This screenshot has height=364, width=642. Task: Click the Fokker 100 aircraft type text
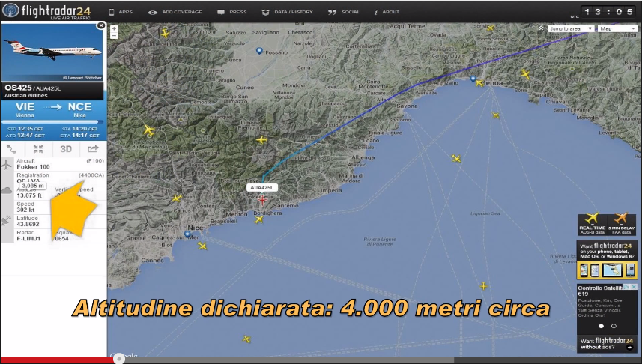click(x=33, y=167)
